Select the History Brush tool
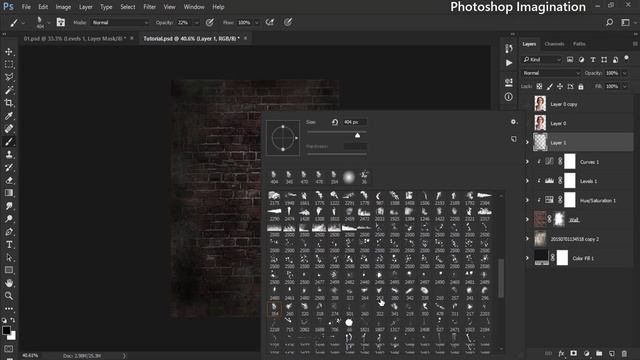The width and height of the screenshot is (640, 360). click(x=9, y=167)
